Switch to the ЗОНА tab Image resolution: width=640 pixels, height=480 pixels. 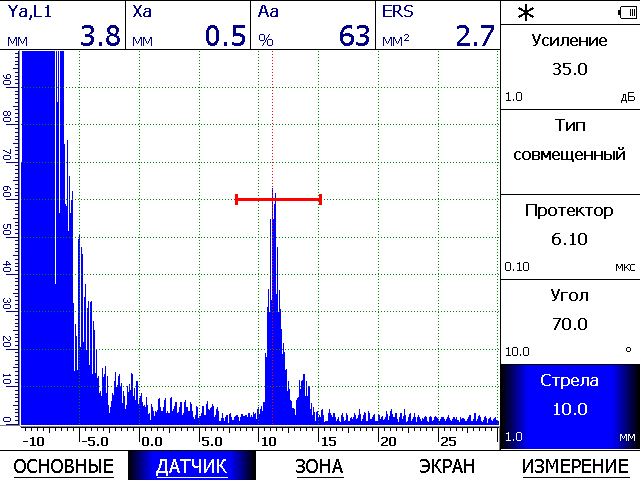319,466
